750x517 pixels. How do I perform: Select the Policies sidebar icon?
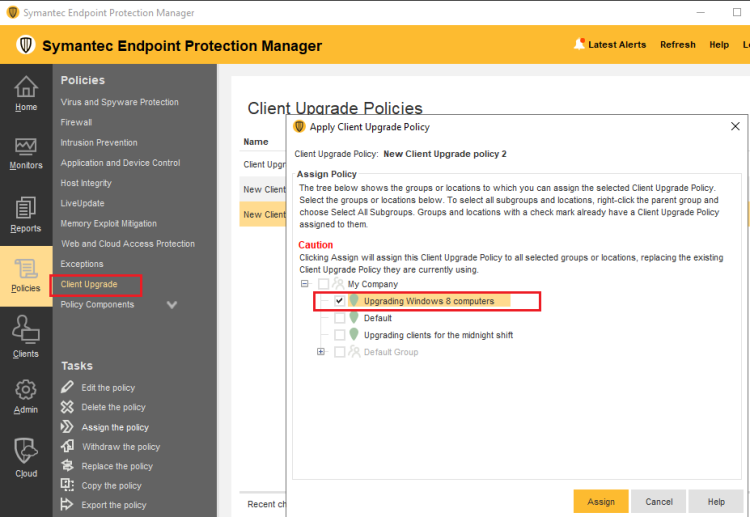coord(26,269)
